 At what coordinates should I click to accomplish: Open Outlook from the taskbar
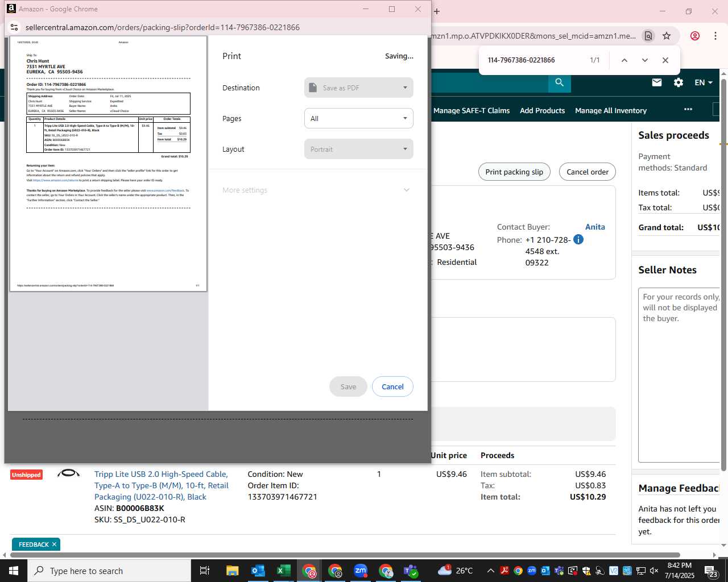click(258, 571)
